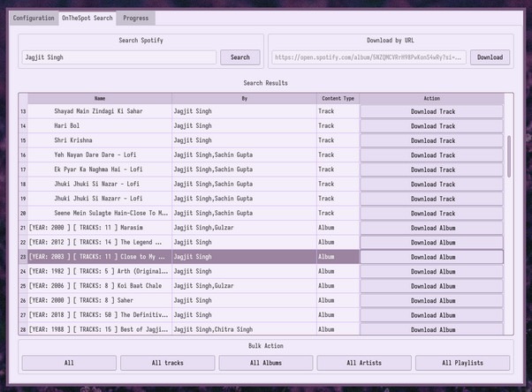
Task: Focus the Download by URL field
Action: tap(369, 57)
